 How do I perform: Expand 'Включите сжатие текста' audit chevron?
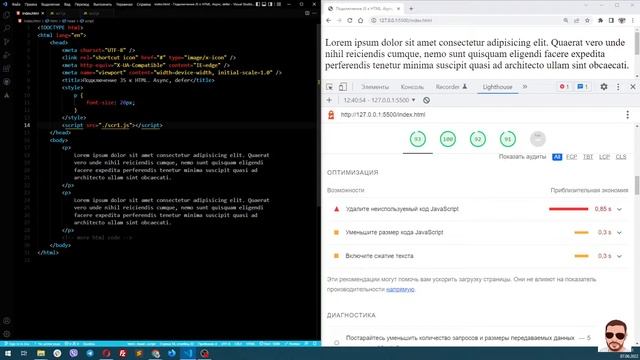click(x=619, y=256)
